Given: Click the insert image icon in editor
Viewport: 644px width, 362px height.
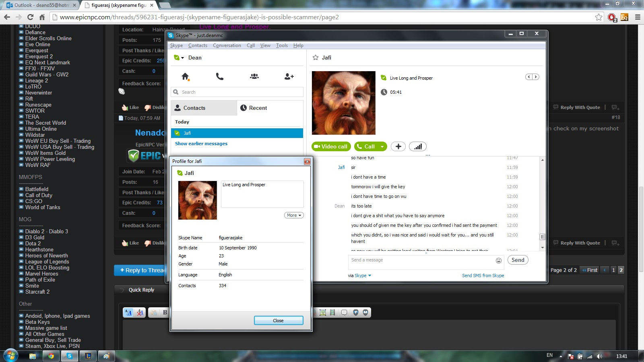Looking at the screenshot, I should point(322,313).
